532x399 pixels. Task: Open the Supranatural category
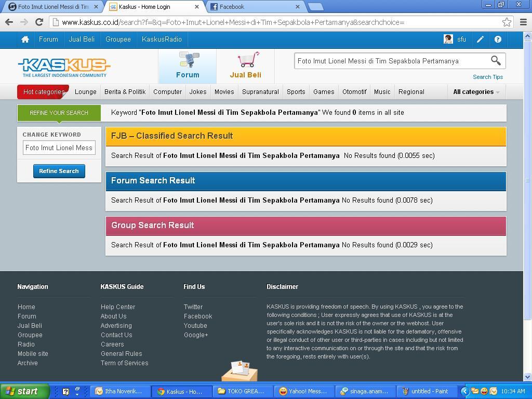pyautogui.click(x=260, y=92)
